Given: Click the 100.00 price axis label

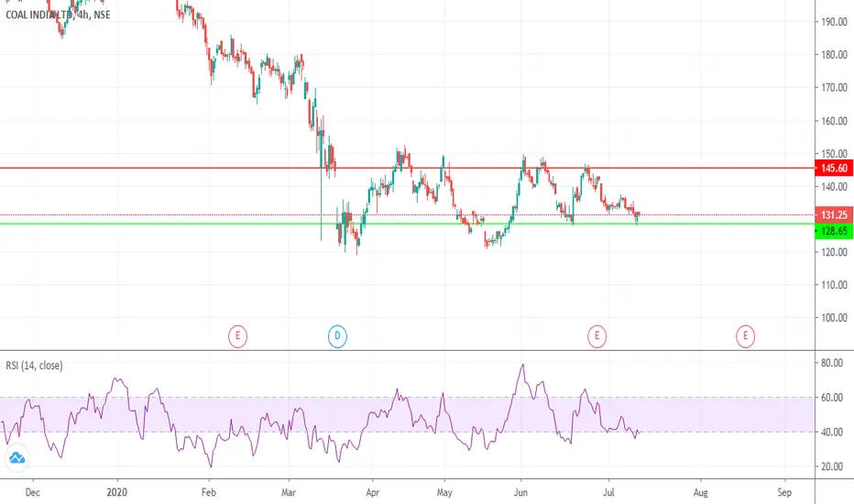Looking at the screenshot, I should (x=834, y=318).
